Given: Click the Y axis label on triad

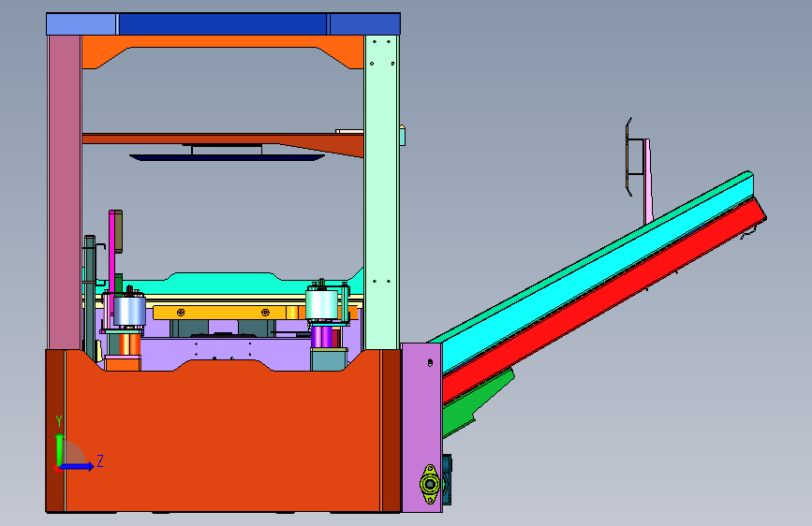Looking at the screenshot, I should [59, 421].
